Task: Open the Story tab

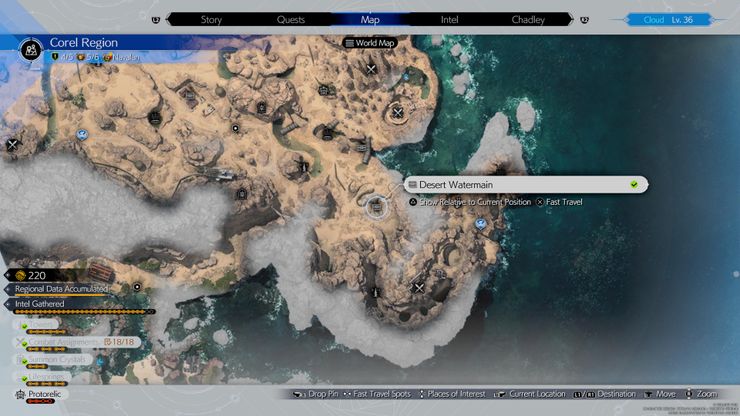Action: [211, 20]
